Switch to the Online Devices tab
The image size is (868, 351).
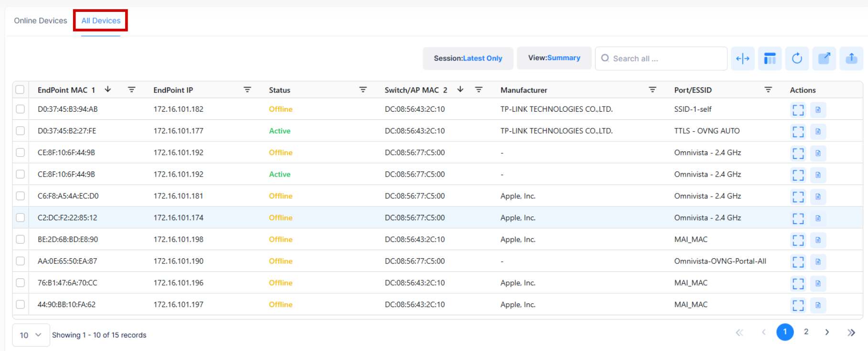[x=41, y=21]
